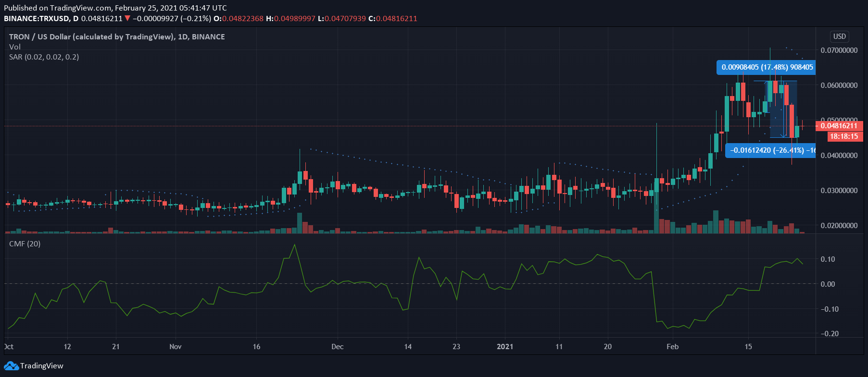
Task: Click the Vol indicator label
Action: coord(15,47)
